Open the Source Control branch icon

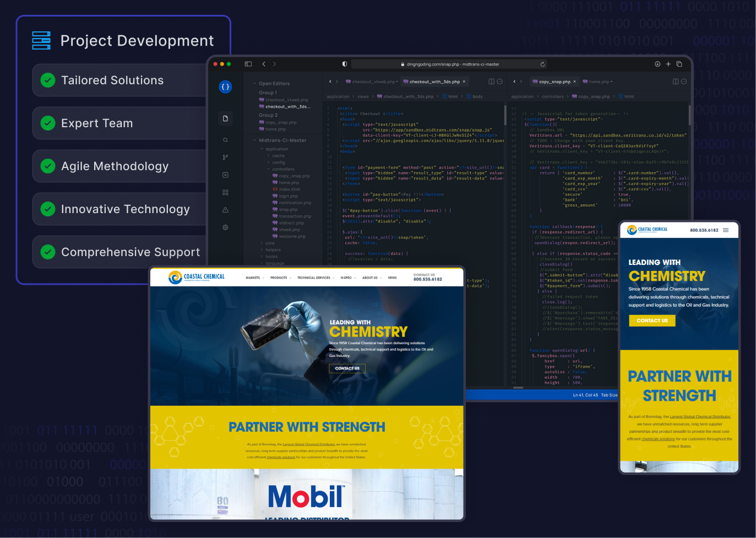tap(225, 157)
